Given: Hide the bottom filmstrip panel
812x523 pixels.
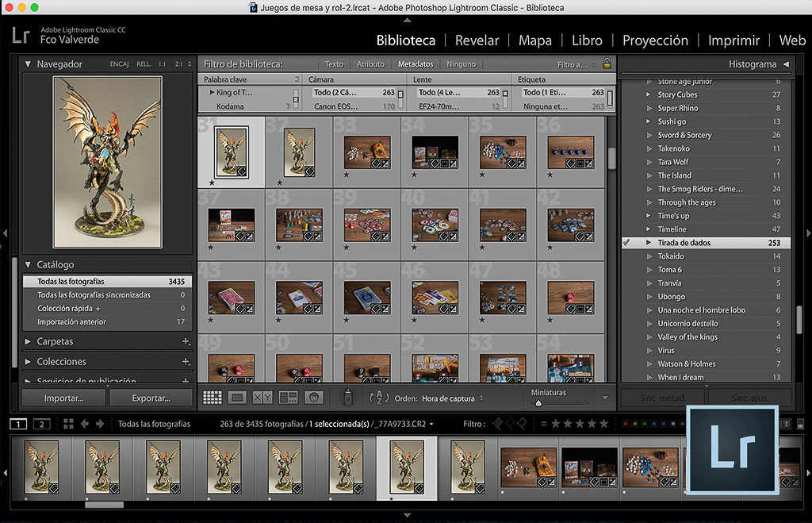Looking at the screenshot, I should coord(407,515).
